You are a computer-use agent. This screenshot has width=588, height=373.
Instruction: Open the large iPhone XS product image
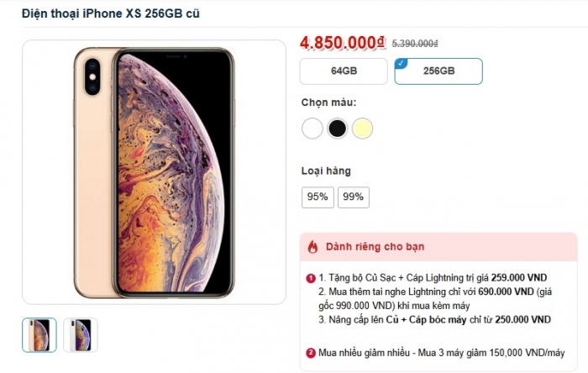click(x=154, y=171)
